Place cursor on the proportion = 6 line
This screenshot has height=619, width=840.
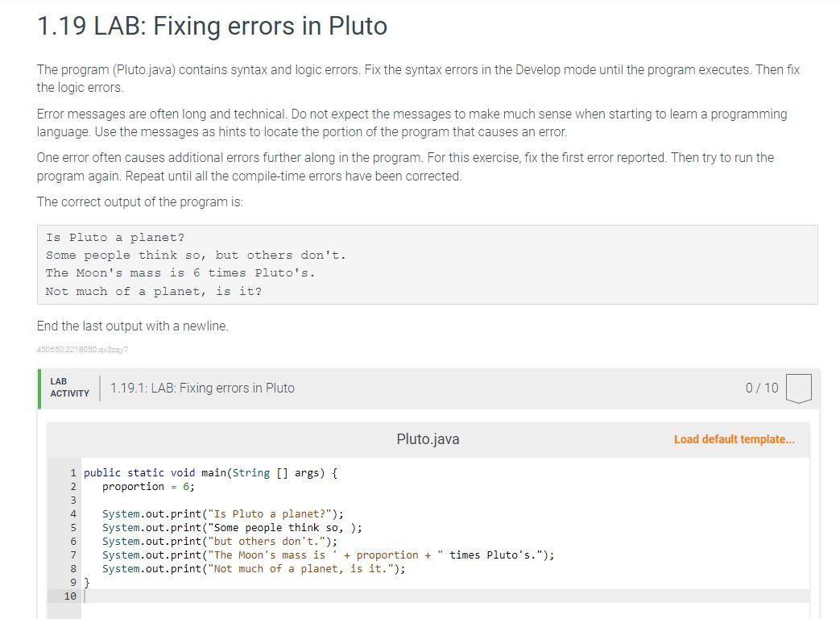147,486
